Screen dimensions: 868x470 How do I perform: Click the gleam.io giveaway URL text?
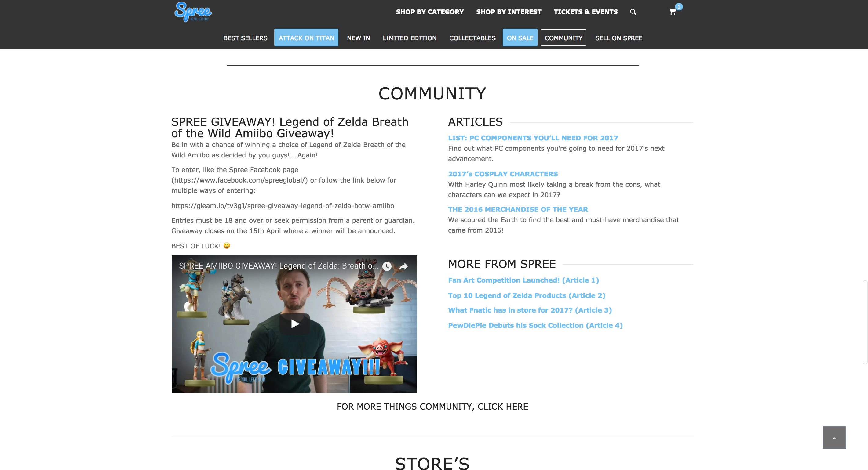point(283,206)
